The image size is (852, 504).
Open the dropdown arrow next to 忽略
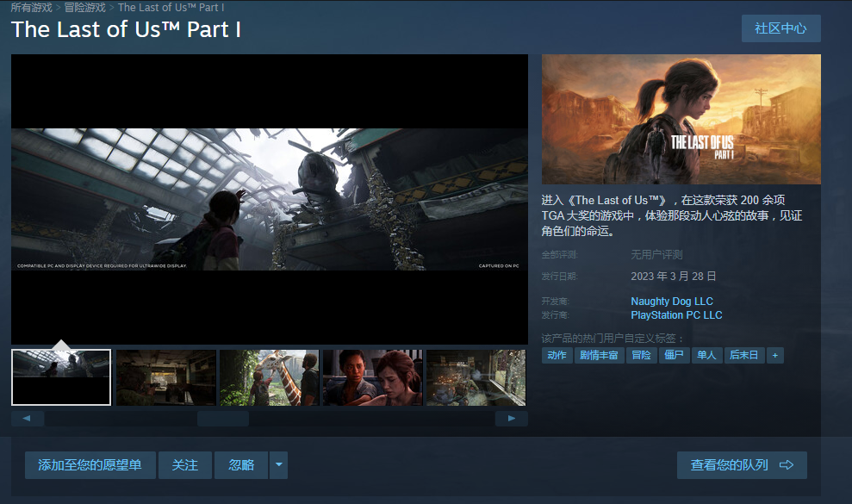(278, 465)
